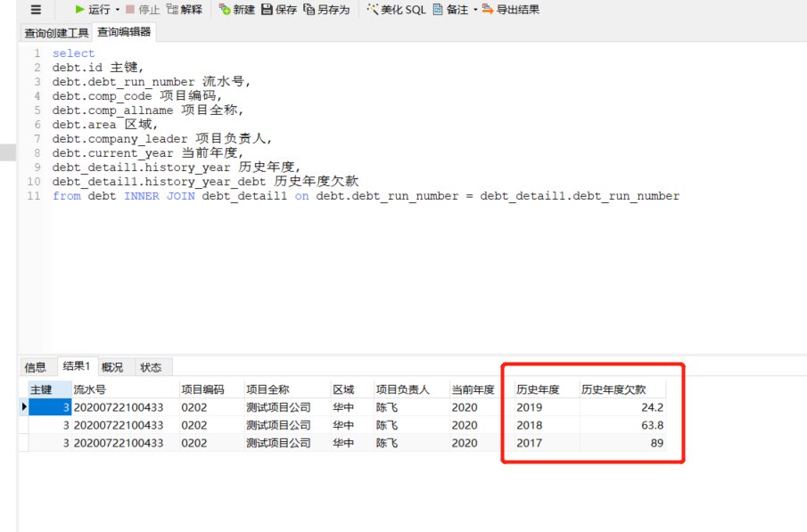This screenshot has width=807, height=532.
Task: Open the hamburger menu icon
Action: click(x=36, y=9)
